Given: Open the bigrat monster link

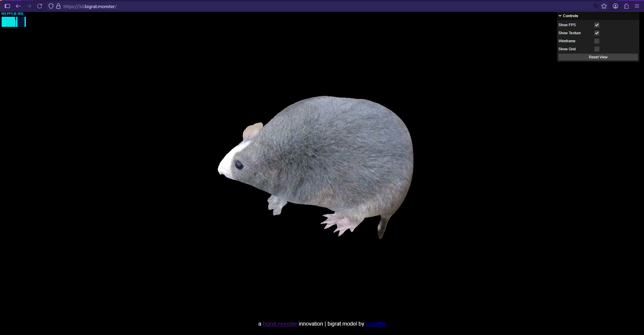Looking at the screenshot, I should [280, 324].
